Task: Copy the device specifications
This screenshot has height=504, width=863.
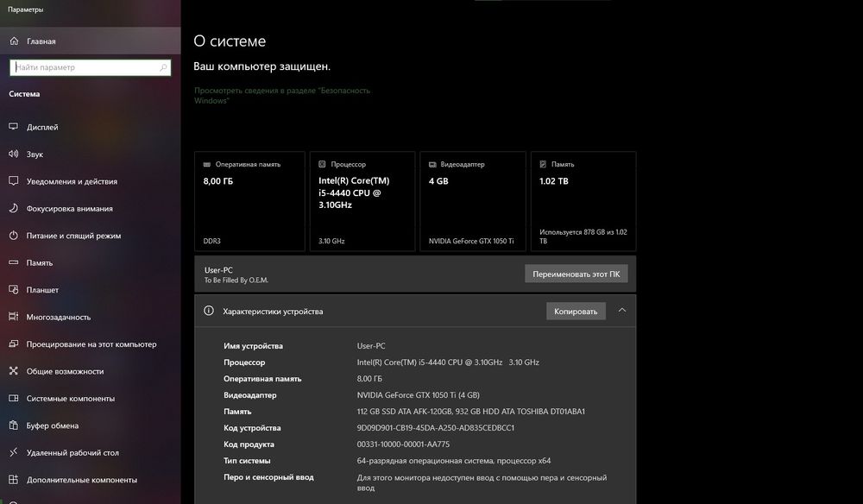Action: [576, 311]
